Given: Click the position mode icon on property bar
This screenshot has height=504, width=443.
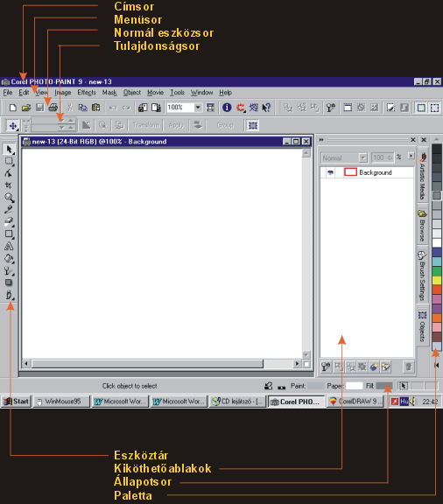Looking at the screenshot, I should coord(13,126).
